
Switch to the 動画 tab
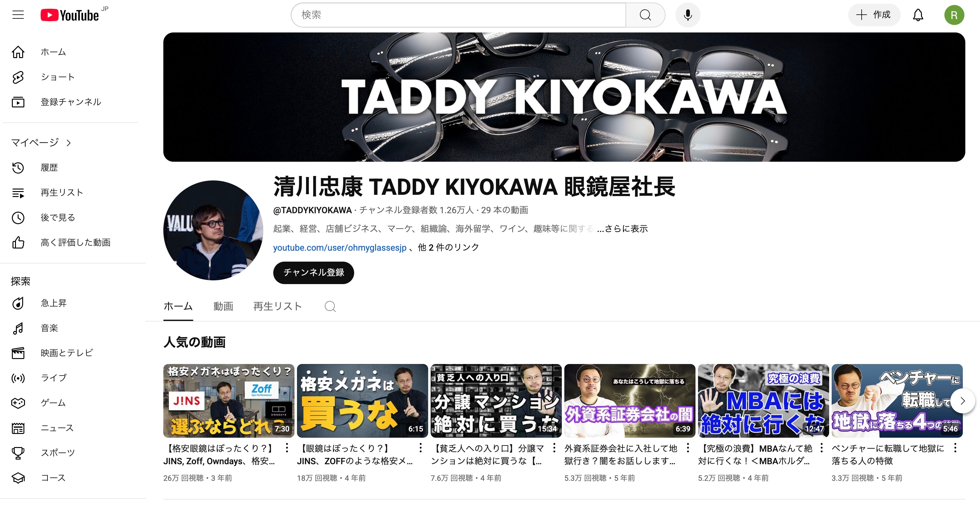pos(223,306)
